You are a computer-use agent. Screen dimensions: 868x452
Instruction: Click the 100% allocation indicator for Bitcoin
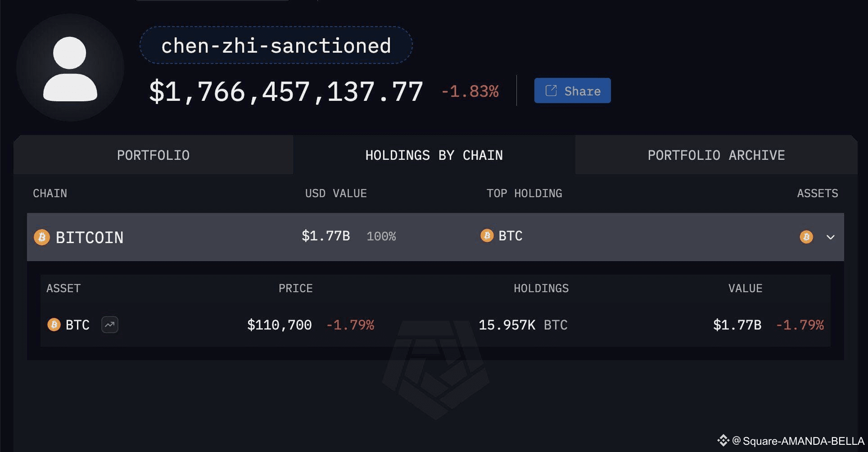[381, 235]
